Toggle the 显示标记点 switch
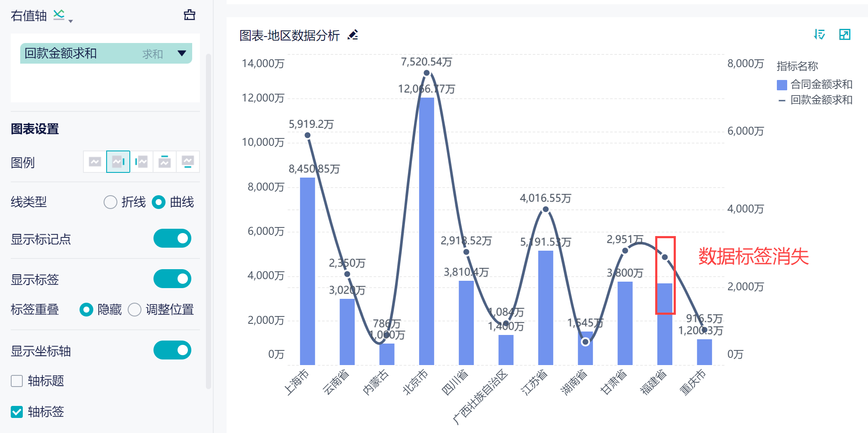 point(172,238)
